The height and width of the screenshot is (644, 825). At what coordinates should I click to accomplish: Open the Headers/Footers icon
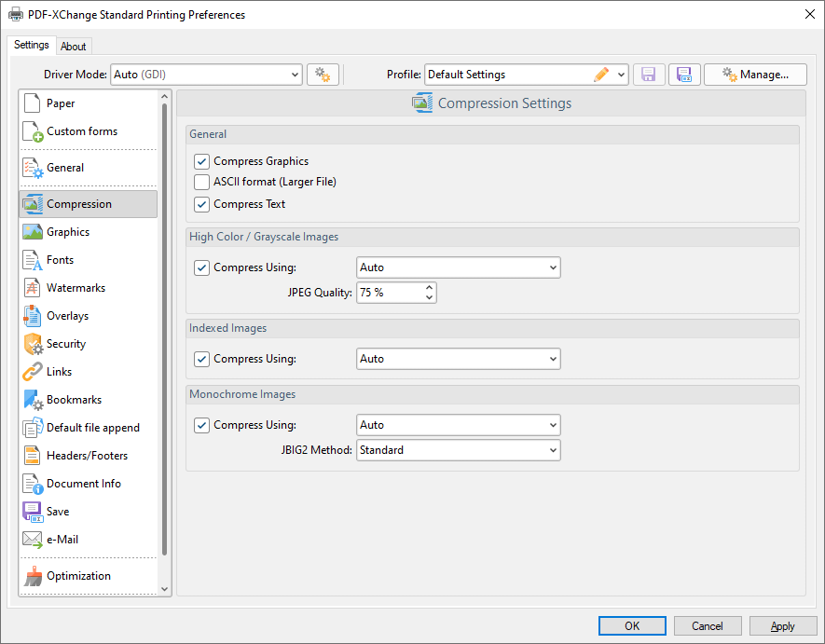32,456
